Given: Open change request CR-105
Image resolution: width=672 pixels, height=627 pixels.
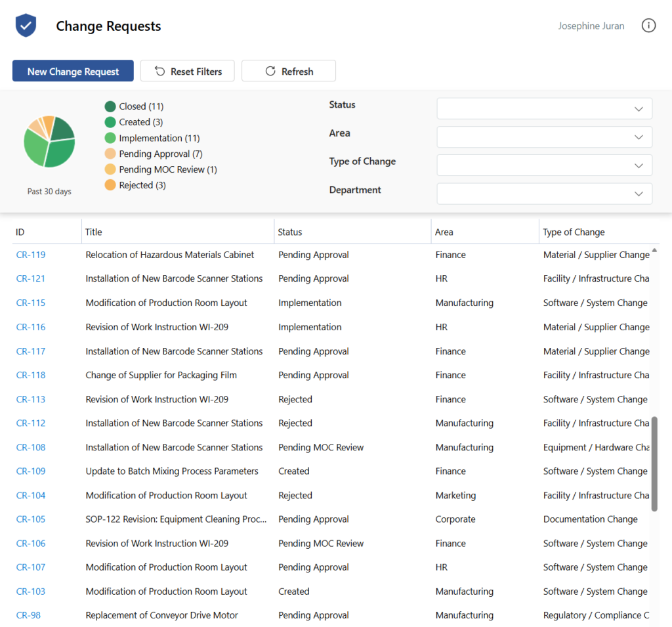Looking at the screenshot, I should tap(31, 519).
